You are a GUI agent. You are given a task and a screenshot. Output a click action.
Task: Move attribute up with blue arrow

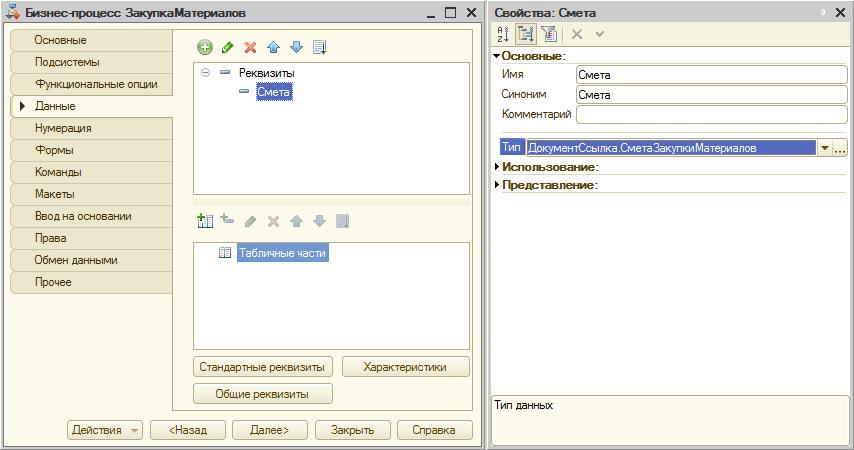(x=273, y=47)
